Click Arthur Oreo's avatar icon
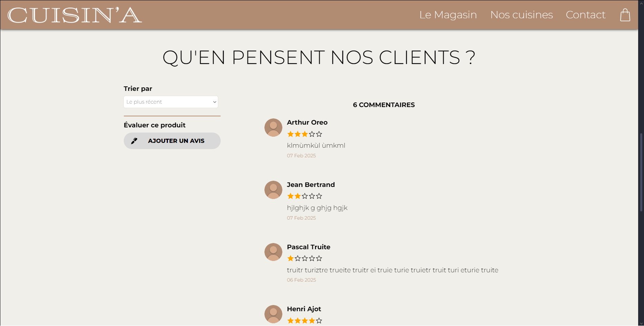 (273, 128)
